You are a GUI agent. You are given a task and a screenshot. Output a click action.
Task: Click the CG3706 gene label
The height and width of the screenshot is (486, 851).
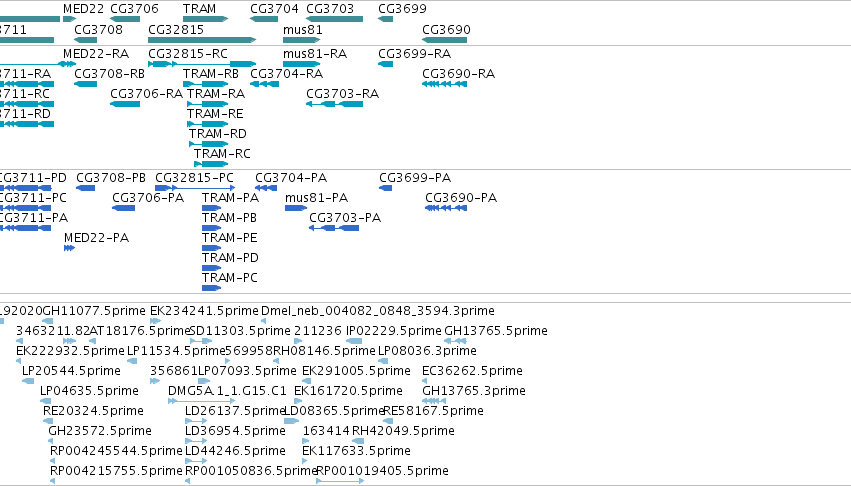134,9
